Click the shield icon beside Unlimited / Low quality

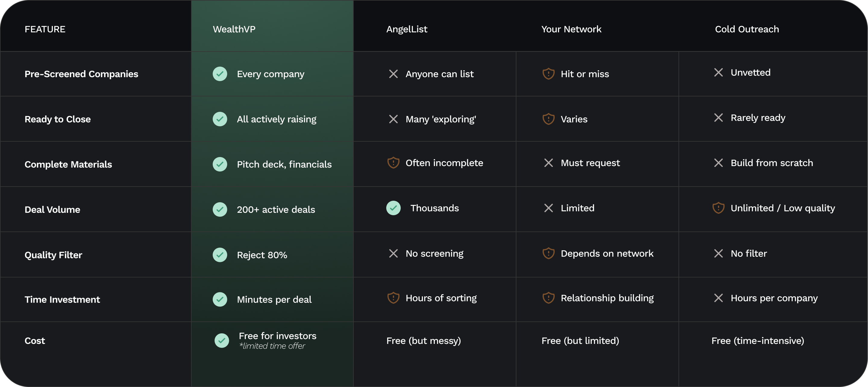(x=718, y=208)
